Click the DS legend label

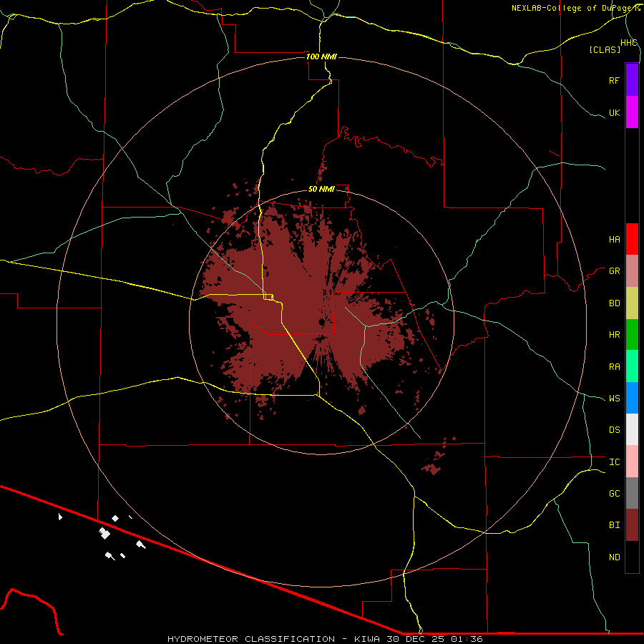coord(614,430)
